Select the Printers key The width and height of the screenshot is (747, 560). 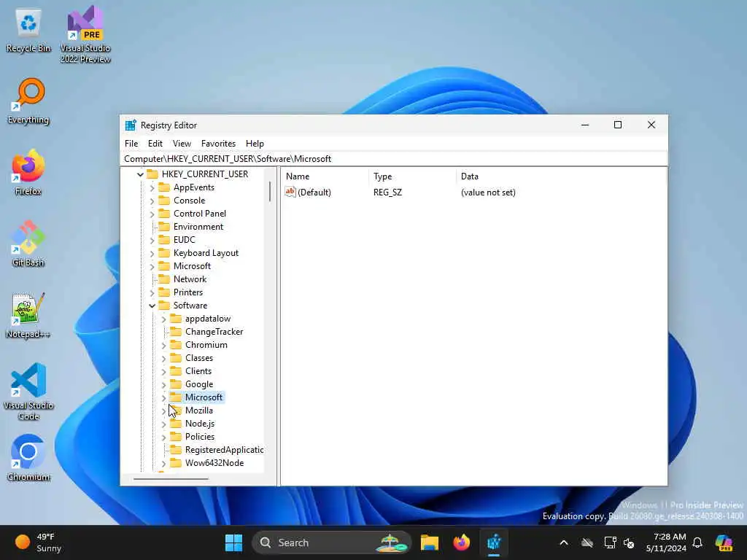(x=188, y=292)
